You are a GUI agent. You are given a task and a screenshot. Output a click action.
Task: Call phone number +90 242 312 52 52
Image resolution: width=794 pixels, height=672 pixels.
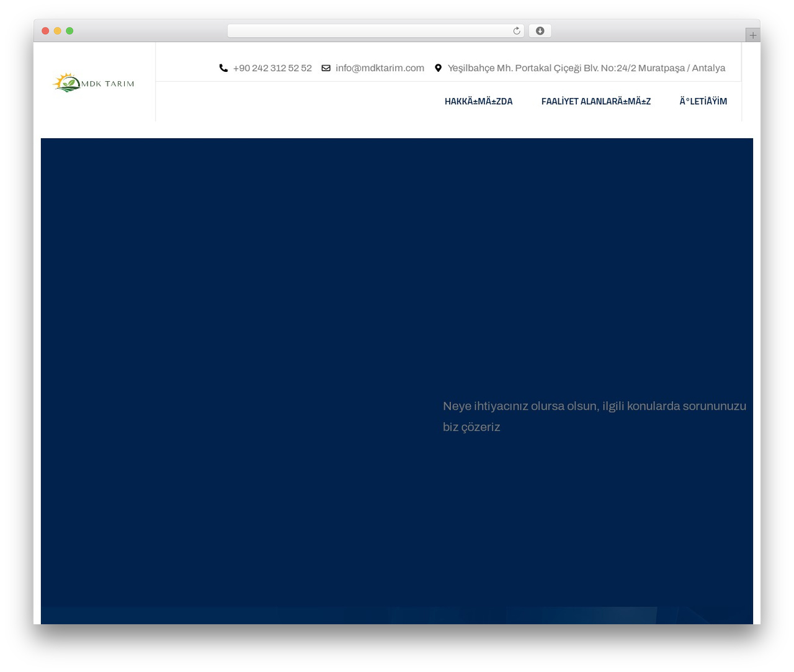pyautogui.click(x=272, y=68)
